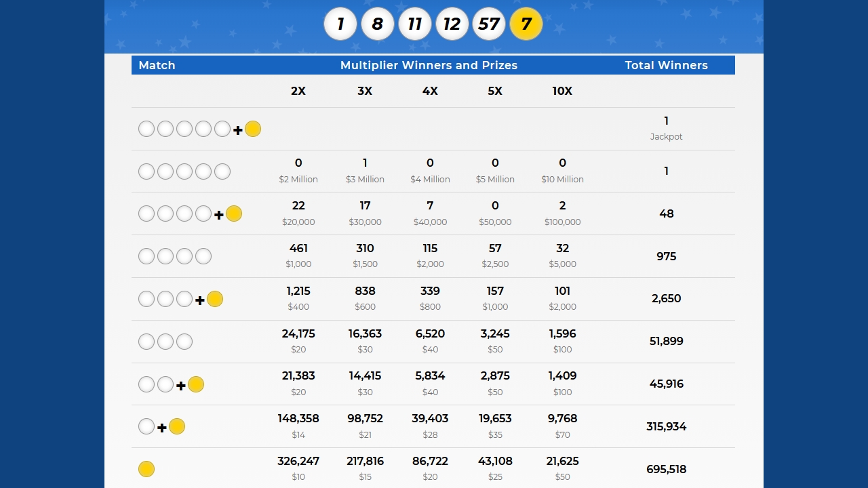Click the 695,518 total winners value

(666, 469)
